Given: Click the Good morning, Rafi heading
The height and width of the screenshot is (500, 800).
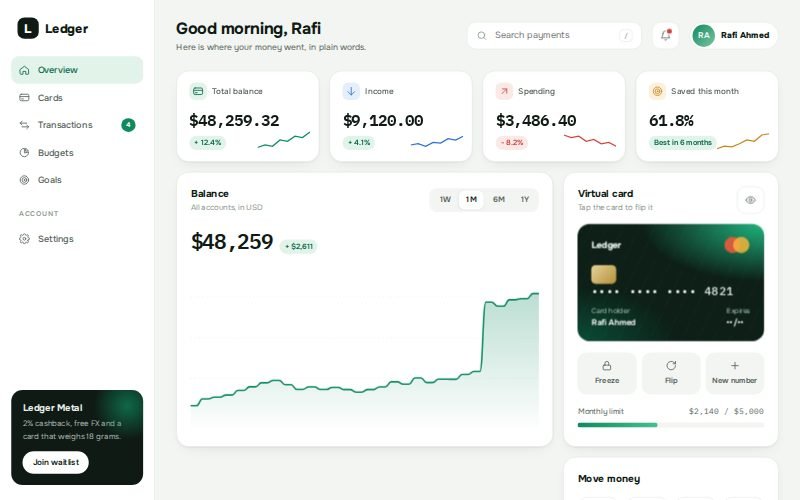Looking at the screenshot, I should 248,29.
